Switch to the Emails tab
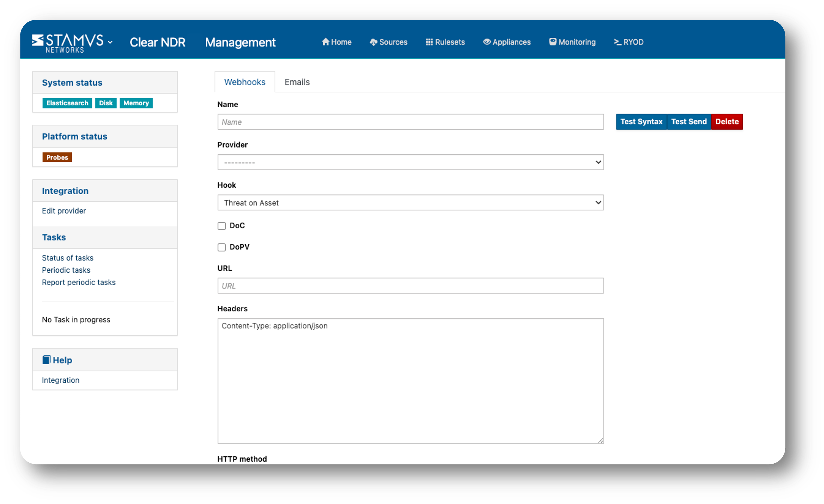824x504 pixels. [x=297, y=82]
